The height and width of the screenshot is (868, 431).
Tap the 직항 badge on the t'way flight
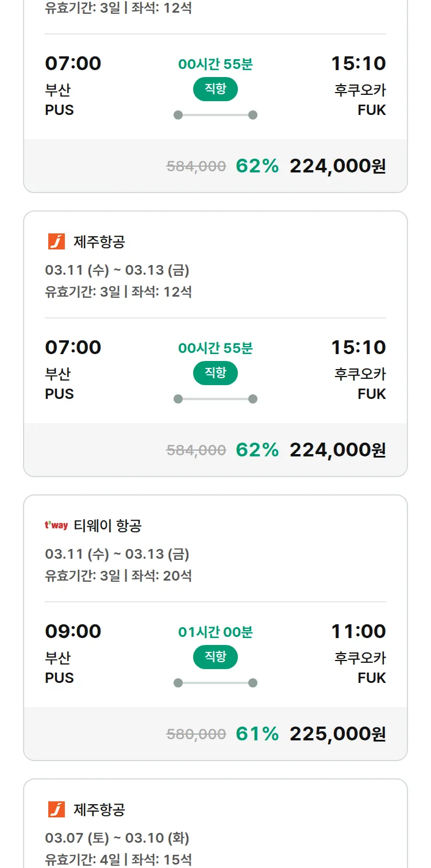click(x=215, y=657)
